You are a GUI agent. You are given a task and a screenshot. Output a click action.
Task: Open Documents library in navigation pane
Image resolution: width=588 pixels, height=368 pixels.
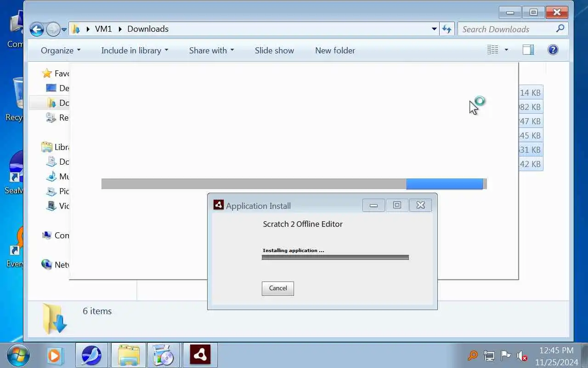(x=57, y=162)
